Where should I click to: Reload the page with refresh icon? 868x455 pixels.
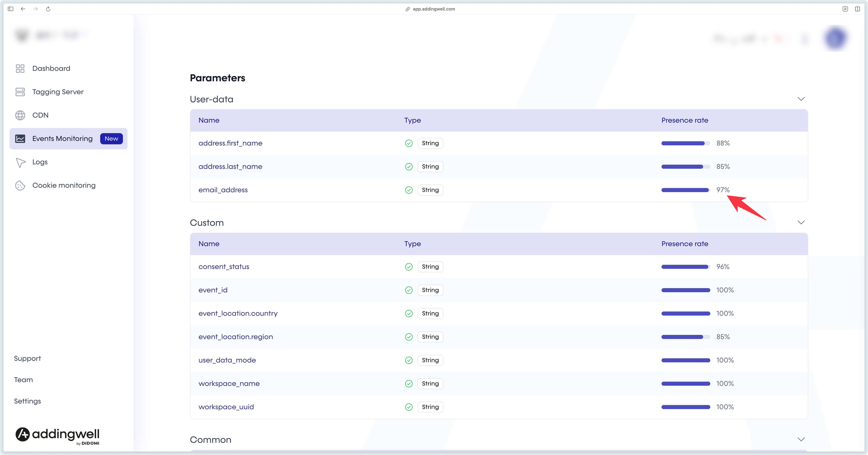tap(48, 9)
